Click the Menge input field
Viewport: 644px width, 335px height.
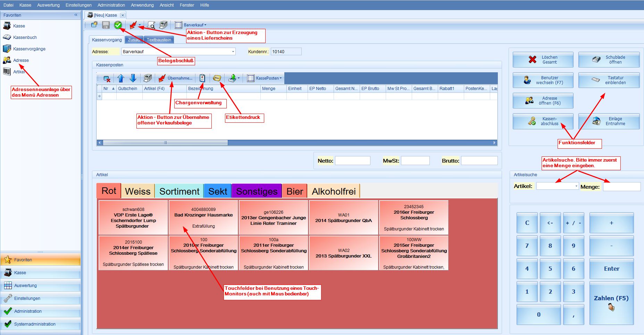click(x=621, y=187)
